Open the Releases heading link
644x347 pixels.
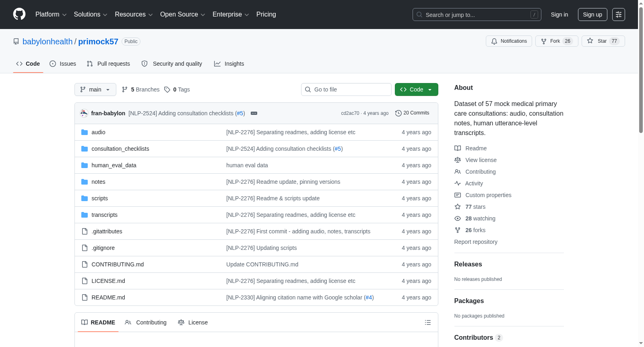(468, 264)
